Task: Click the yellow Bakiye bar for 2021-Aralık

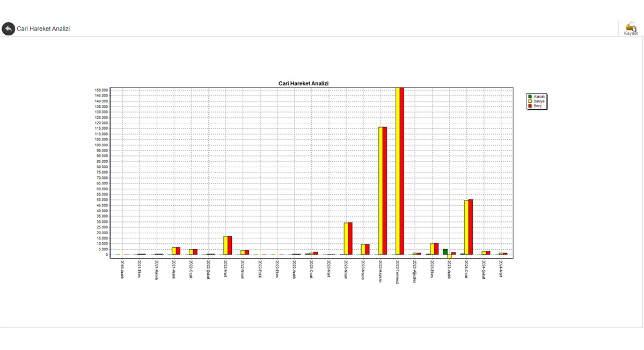Action: [x=174, y=251]
